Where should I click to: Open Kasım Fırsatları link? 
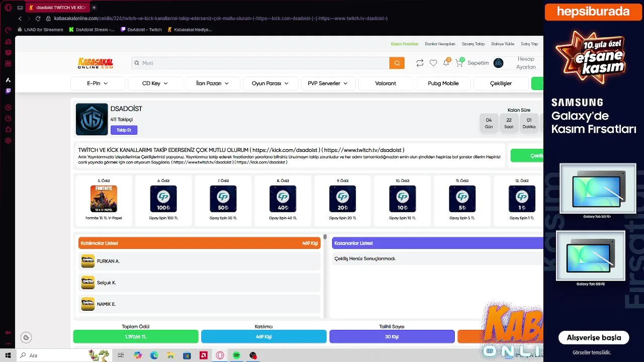click(x=405, y=44)
